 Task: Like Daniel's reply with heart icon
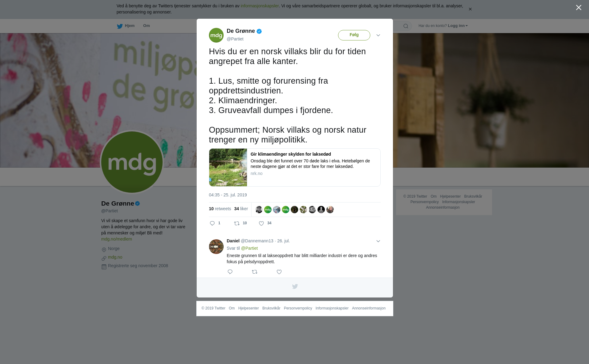tap(279, 272)
